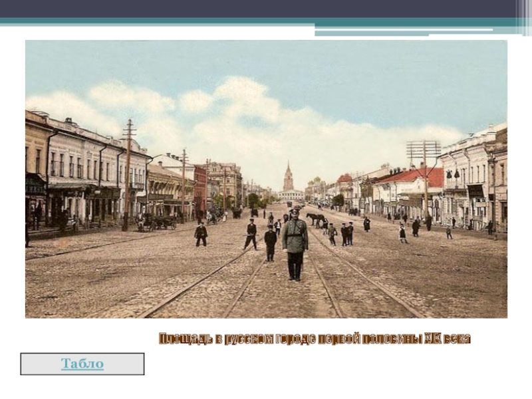532x399 pixels.
Task: Open the Табло hyperlink
Action: pyautogui.click(x=82, y=363)
